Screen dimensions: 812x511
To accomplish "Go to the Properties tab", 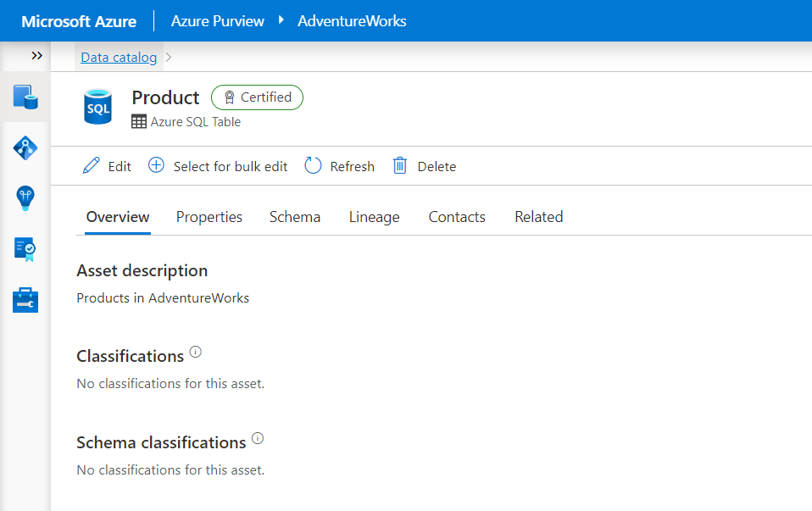I will 209,217.
